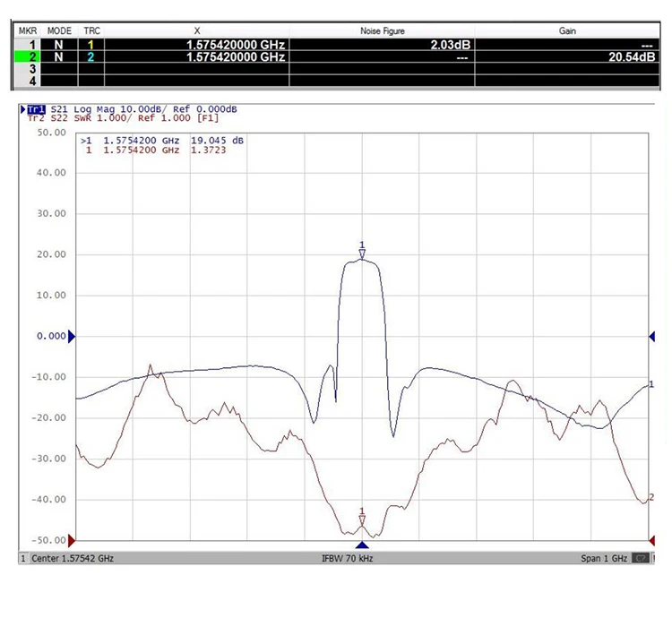This screenshot has height=627, width=672.
Task: Click the Noise Figure column header
Action: 383,30
